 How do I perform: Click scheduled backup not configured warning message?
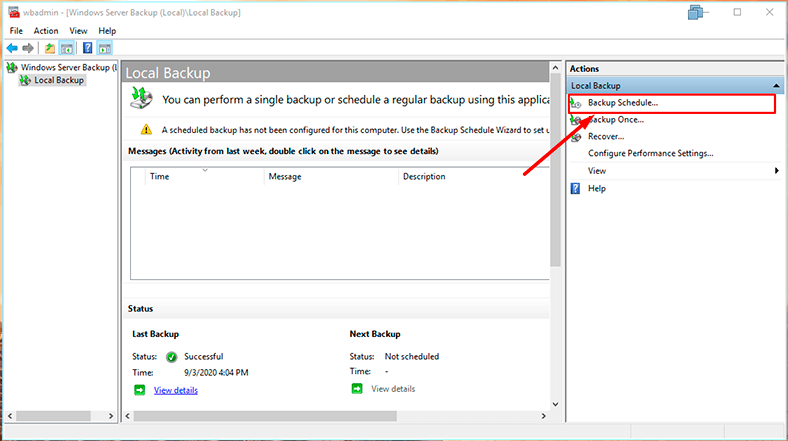[x=355, y=130]
